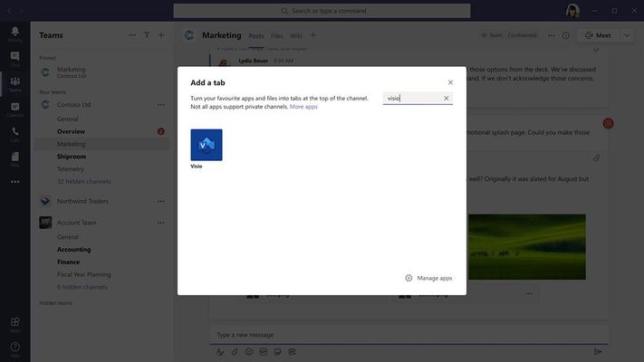
Task: Open the message Format tool
Action: tap(220, 352)
